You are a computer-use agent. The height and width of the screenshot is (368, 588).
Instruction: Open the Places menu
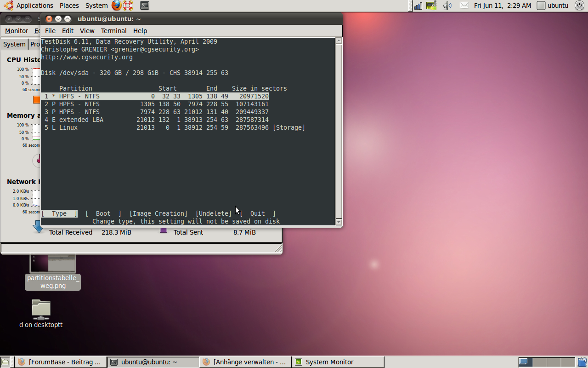coord(69,6)
